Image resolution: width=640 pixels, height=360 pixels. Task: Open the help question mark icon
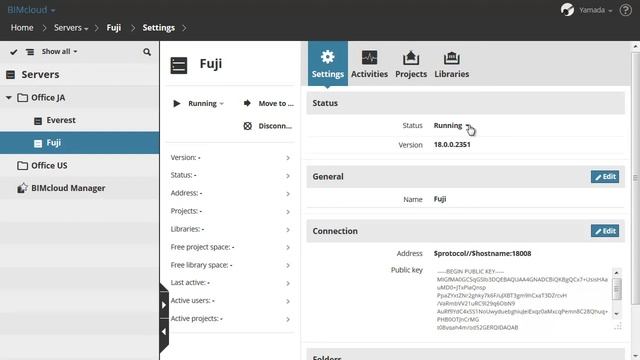tap(625, 10)
